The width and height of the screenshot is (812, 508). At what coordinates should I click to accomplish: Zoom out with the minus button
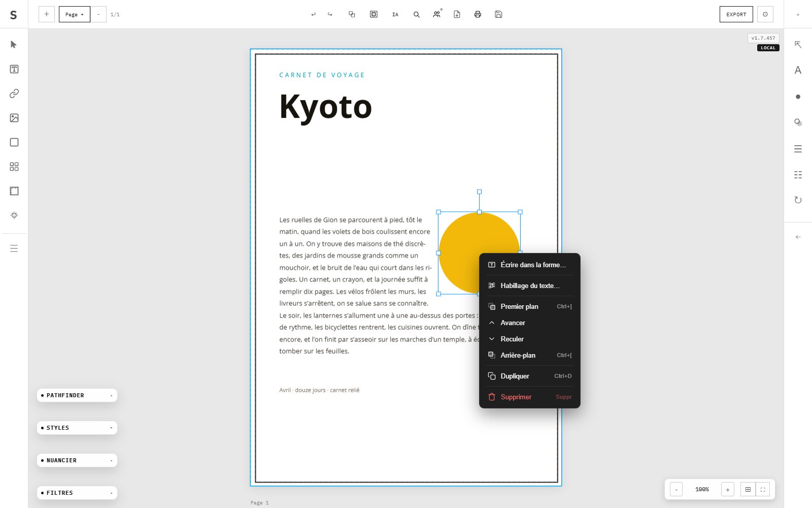click(676, 489)
